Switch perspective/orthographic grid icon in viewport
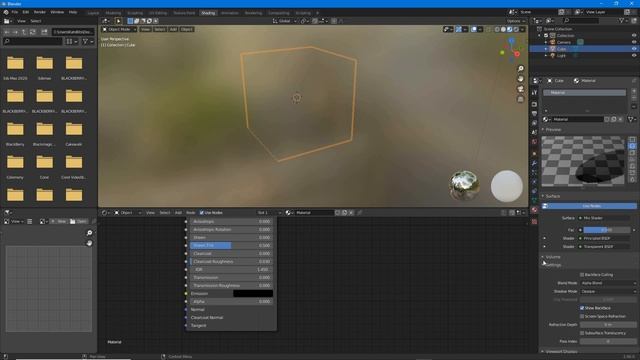This screenshot has width=640, height=360. click(520, 99)
